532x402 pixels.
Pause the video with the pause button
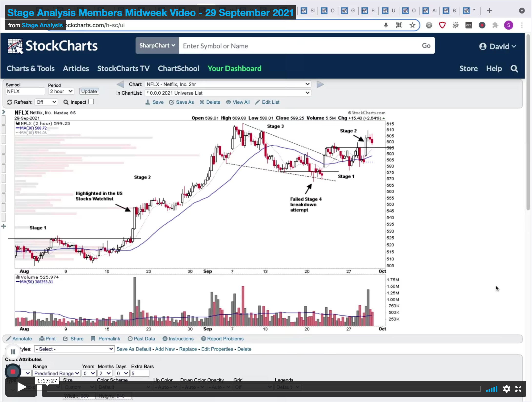tap(13, 352)
